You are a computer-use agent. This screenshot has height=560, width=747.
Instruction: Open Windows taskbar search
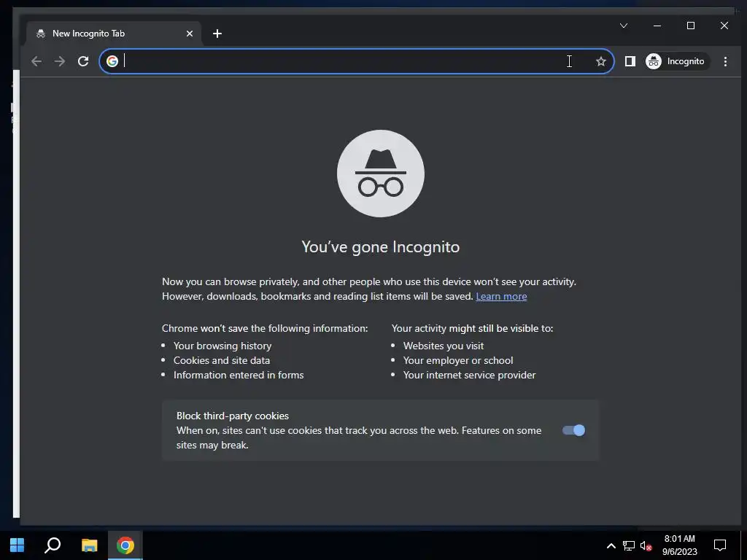click(53, 545)
